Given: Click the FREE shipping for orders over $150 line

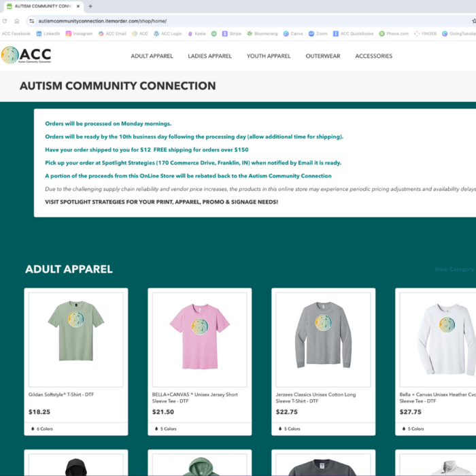Looking at the screenshot, I should pos(147,150).
